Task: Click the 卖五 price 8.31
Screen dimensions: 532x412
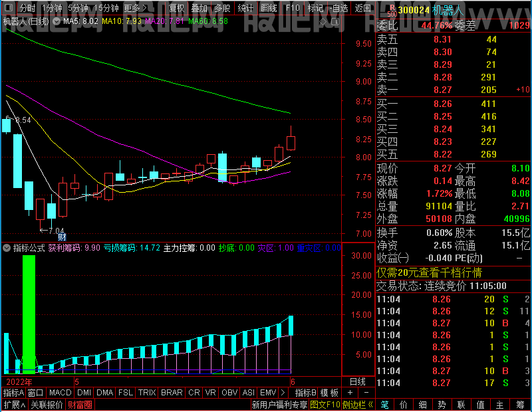Action: pos(443,39)
